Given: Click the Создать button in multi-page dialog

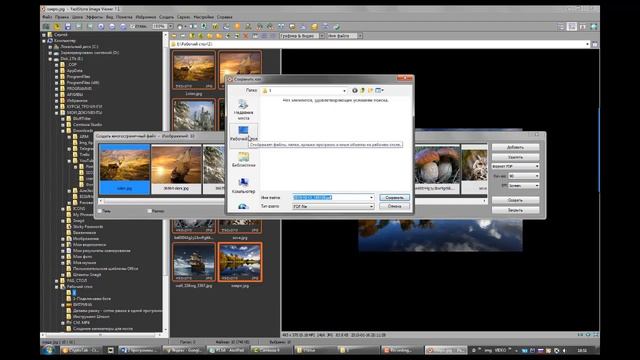Looking at the screenshot, I should tap(515, 200).
